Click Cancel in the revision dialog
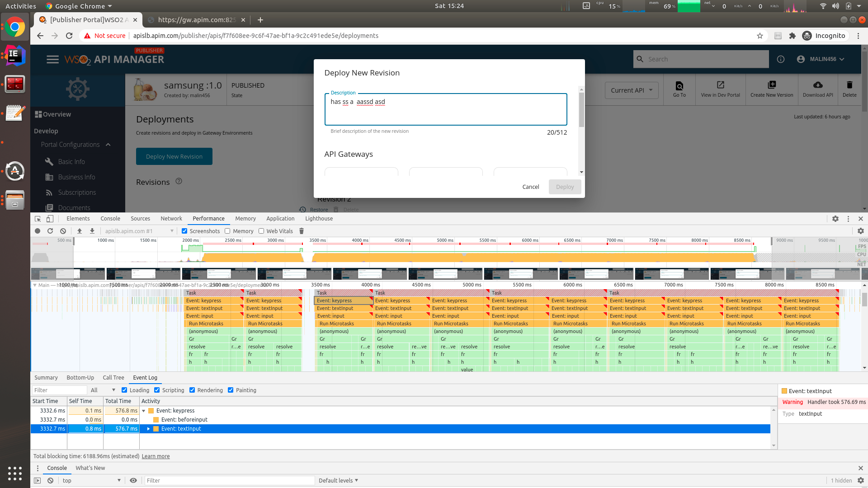This screenshot has width=868, height=488. point(530,187)
